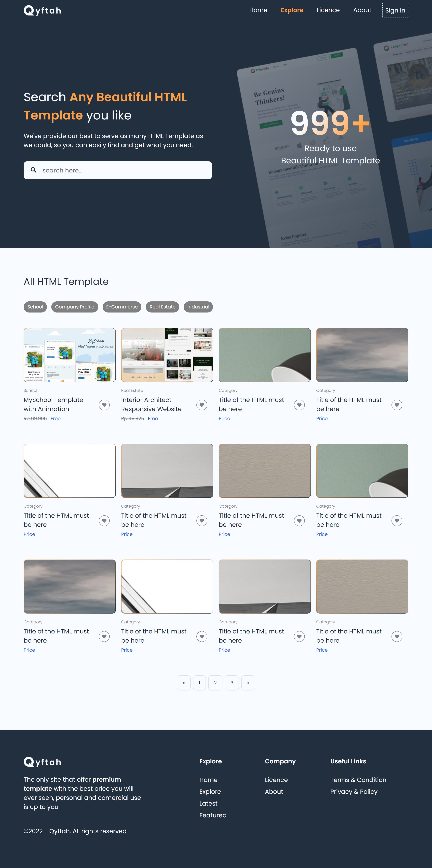
Task: Go to next page with » button
Action: point(248,683)
